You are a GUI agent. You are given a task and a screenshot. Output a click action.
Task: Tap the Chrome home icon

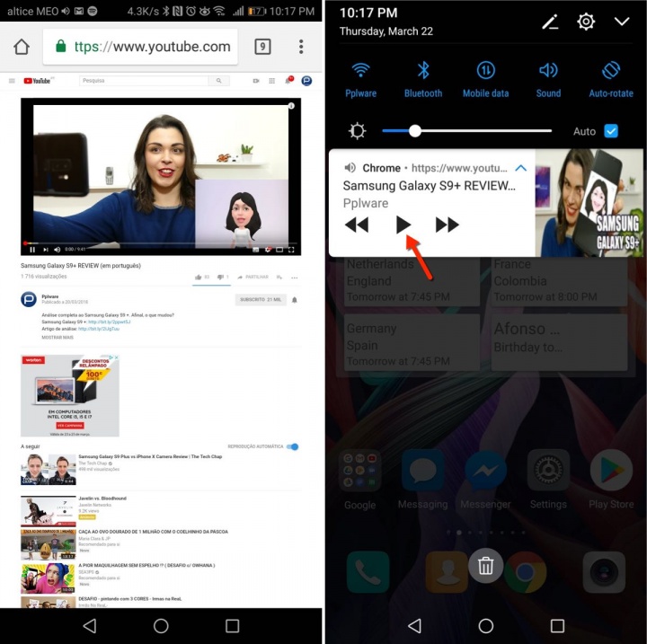coord(22,47)
